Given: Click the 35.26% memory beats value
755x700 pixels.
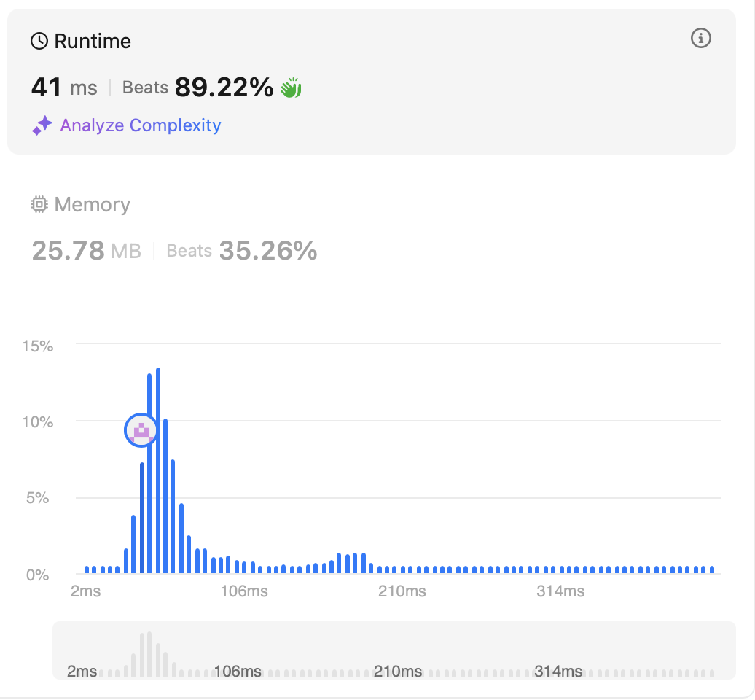Looking at the screenshot, I should tap(268, 252).
